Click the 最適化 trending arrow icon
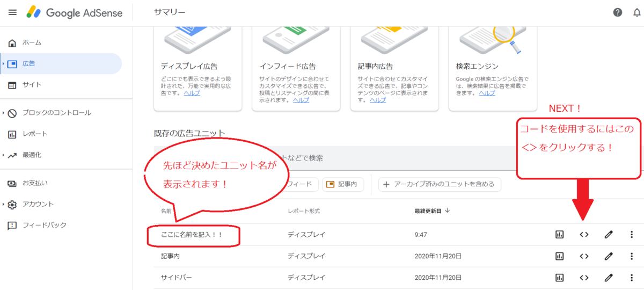Viewport: 644px width, 290px height. (12, 155)
